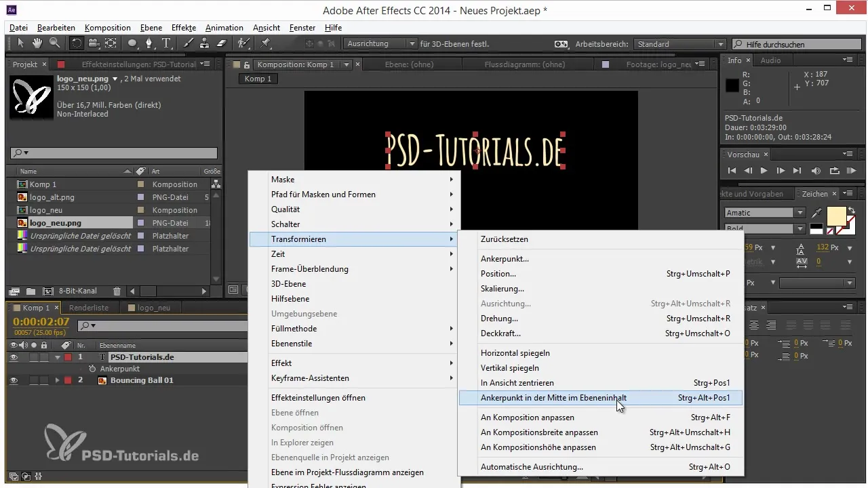Toggle the In/Out/Duration braces icon in timeline
Viewport: 868px width, 488px height.
38,476
